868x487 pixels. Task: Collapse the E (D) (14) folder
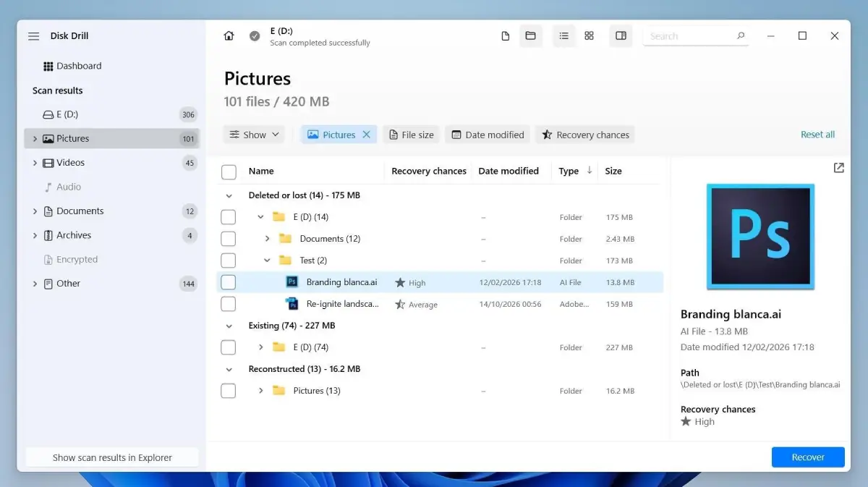(261, 217)
